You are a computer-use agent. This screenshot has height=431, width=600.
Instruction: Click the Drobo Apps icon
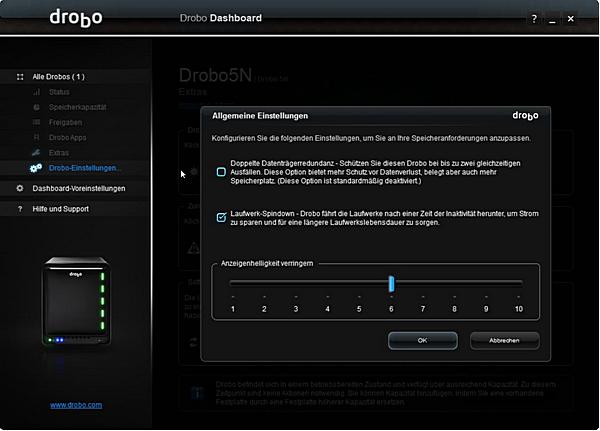(x=36, y=137)
